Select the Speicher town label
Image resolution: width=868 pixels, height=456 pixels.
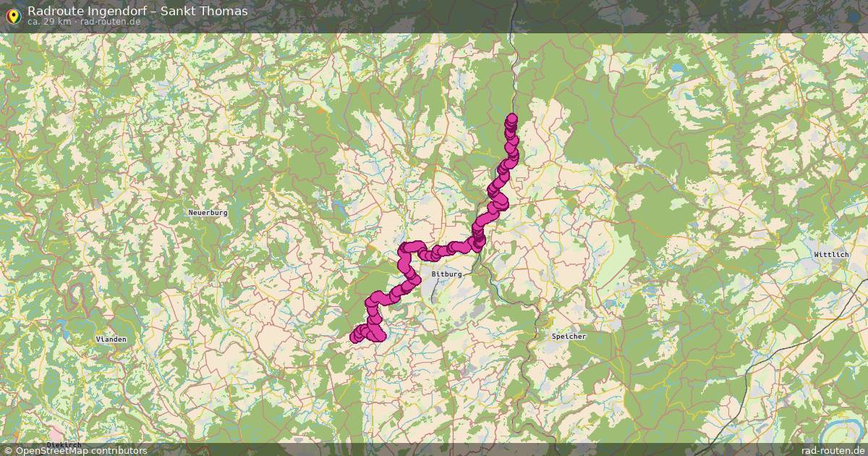[x=569, y=337]
